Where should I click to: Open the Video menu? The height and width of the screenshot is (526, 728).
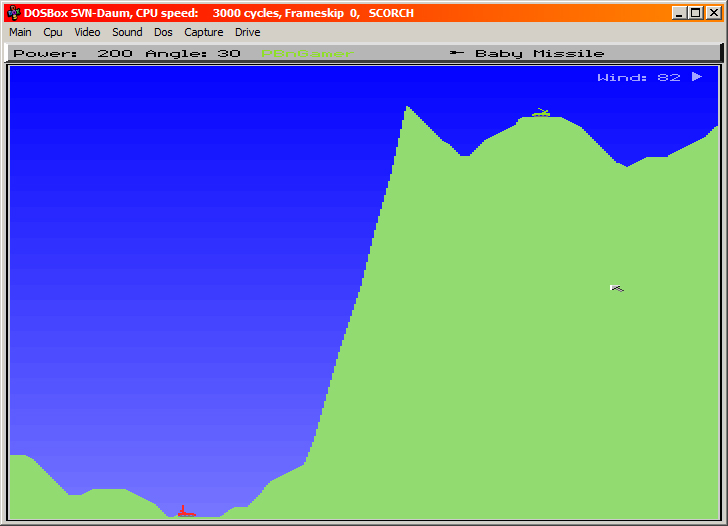[x=87, y=32]
